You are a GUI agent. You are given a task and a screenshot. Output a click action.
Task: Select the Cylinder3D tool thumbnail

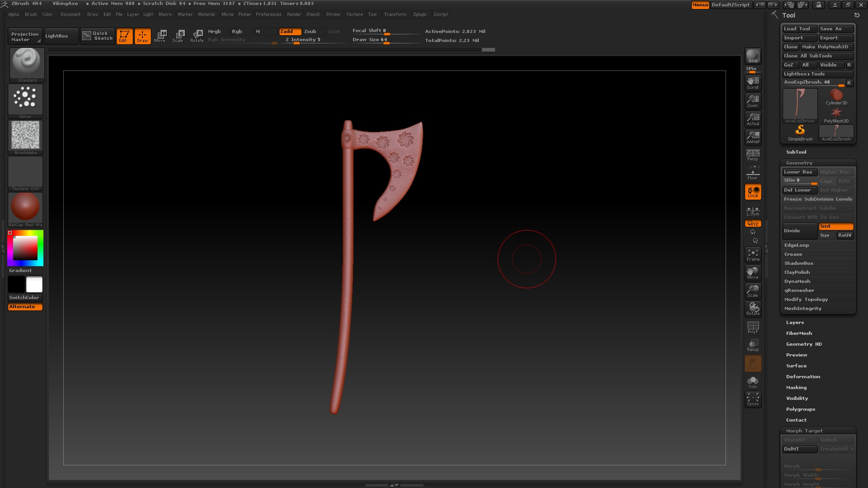836,97
